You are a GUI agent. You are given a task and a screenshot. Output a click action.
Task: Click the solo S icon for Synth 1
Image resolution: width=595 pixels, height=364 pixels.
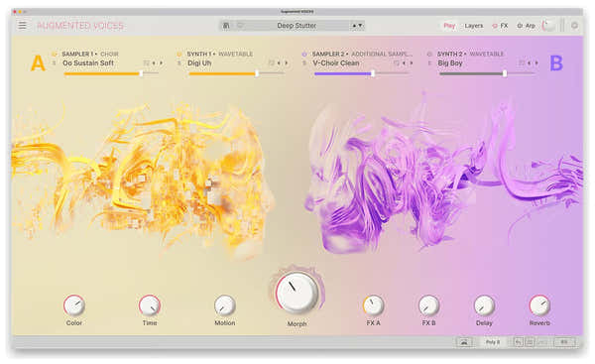(x=179, y=63)
